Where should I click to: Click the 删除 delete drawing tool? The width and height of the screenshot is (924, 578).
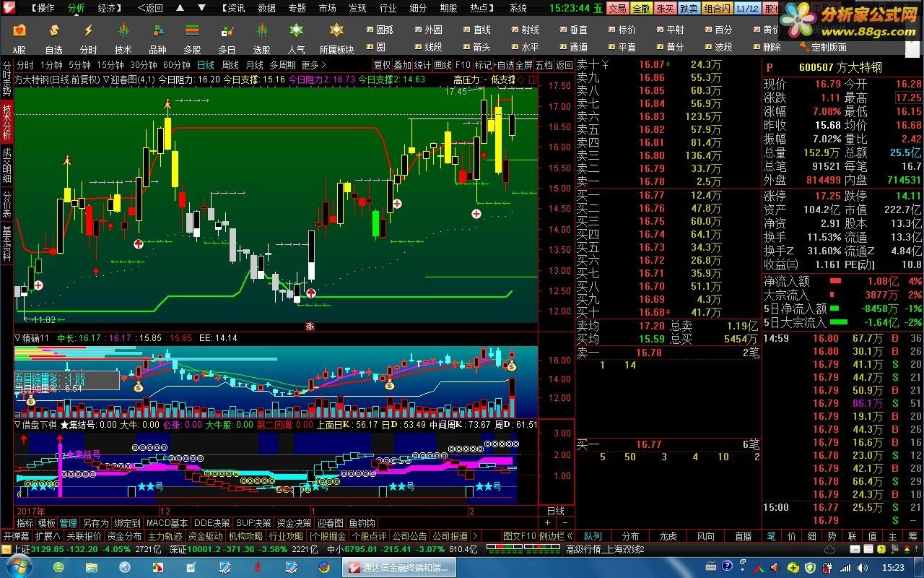(x=766, y=47)
